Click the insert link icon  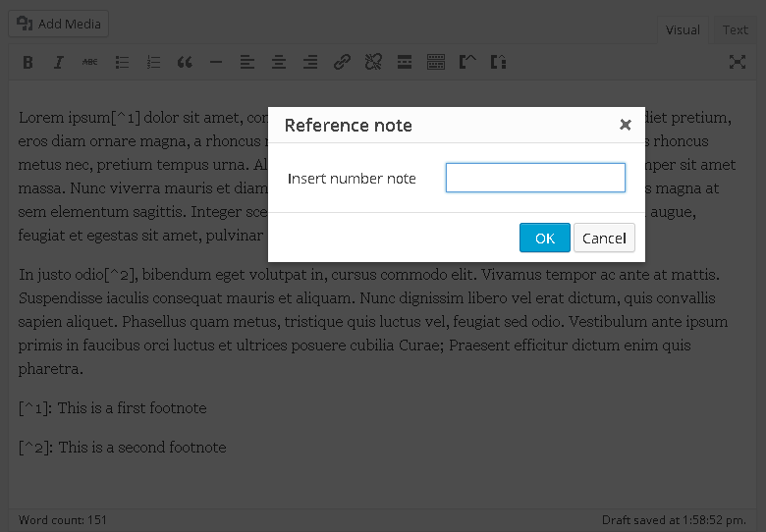[x=342, y=63]
